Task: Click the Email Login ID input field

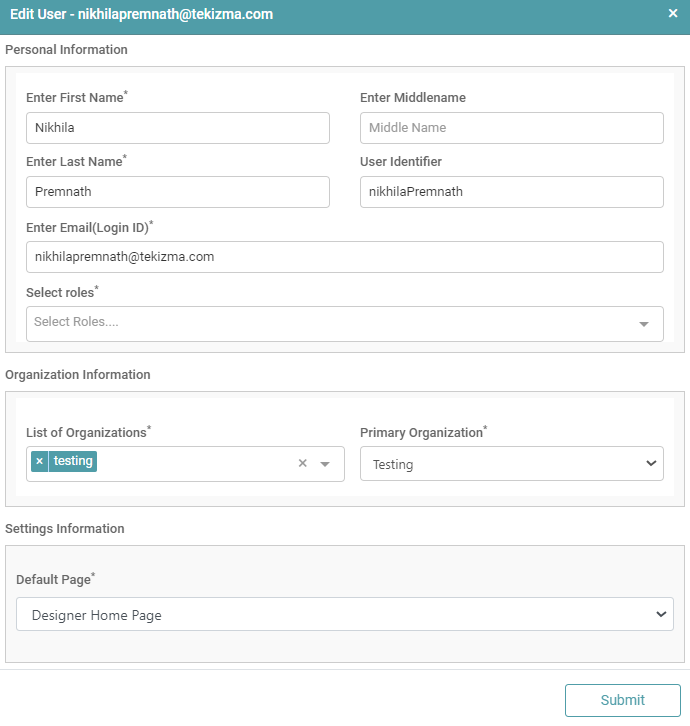Action: pyautogui.click(x=345, y=257)
